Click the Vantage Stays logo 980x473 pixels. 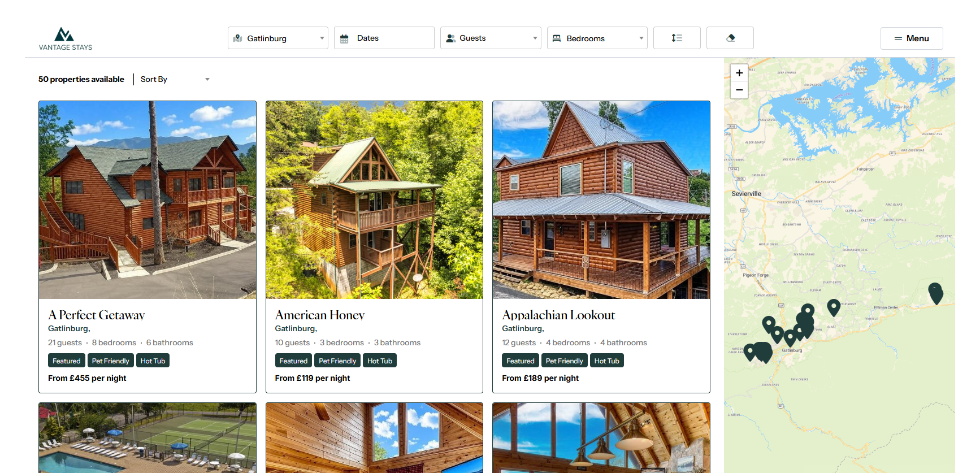point(65,38)
